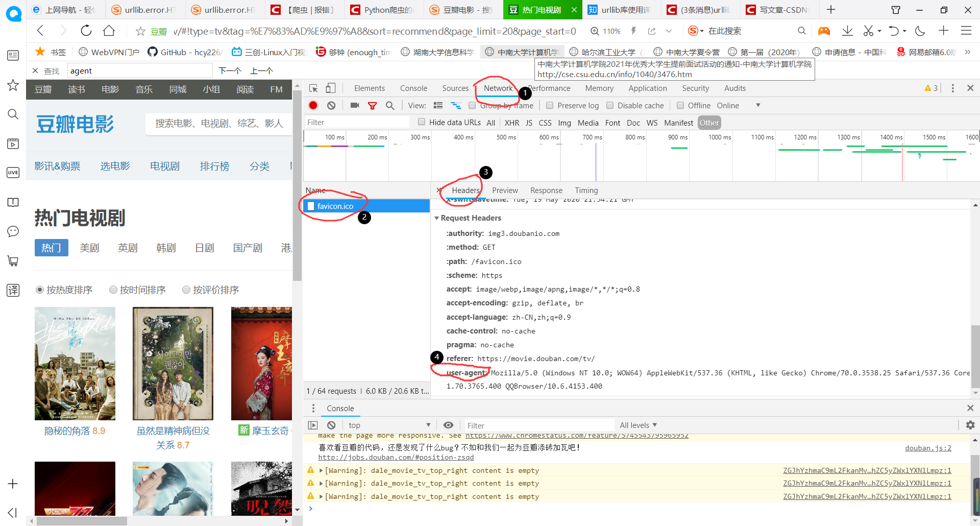This screenshot has width=980, height=526.
Task: Open douban.js:2 source link
Action: point(928,448)
